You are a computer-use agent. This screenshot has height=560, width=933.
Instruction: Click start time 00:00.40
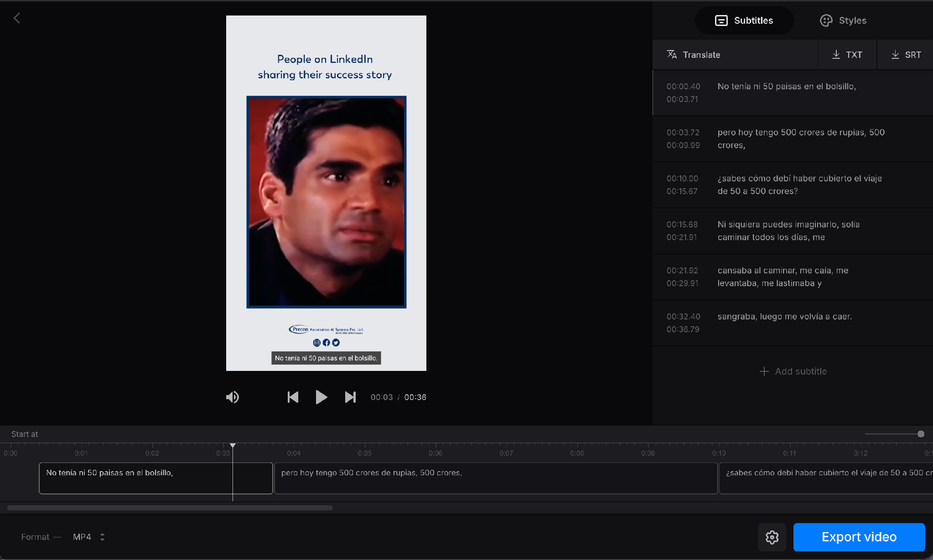coord(683,87)
